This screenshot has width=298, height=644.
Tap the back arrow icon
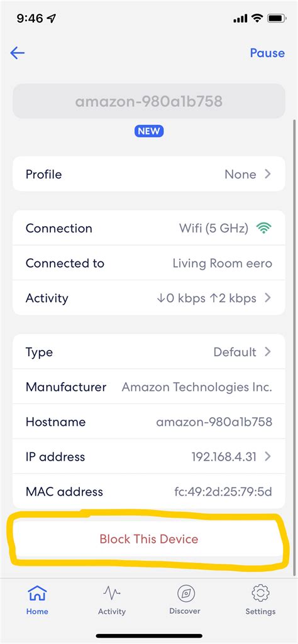click(x=17, y=53)
